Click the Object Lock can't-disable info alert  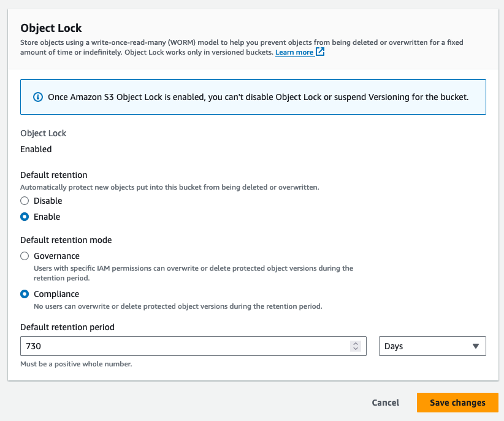tap(253, 97)
